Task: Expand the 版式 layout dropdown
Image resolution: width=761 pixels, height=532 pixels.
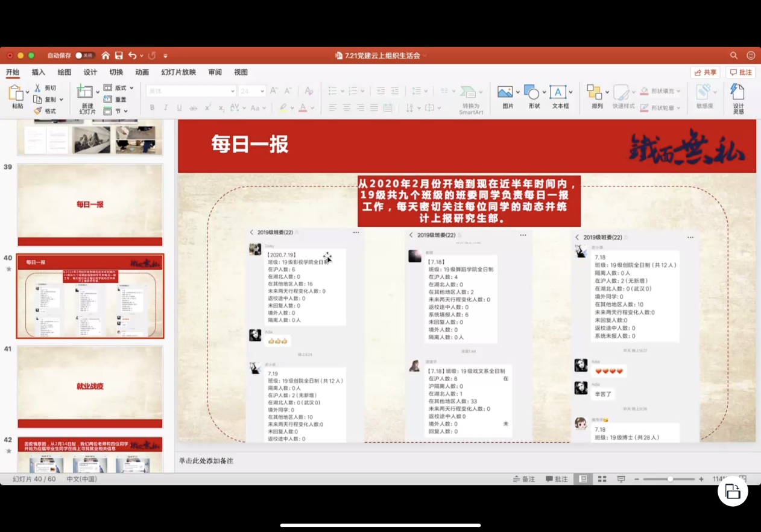Action: click(x=131, y=88)
